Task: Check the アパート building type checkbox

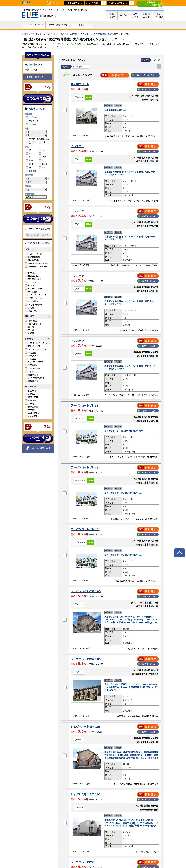Action: click(x=27, y=118)
